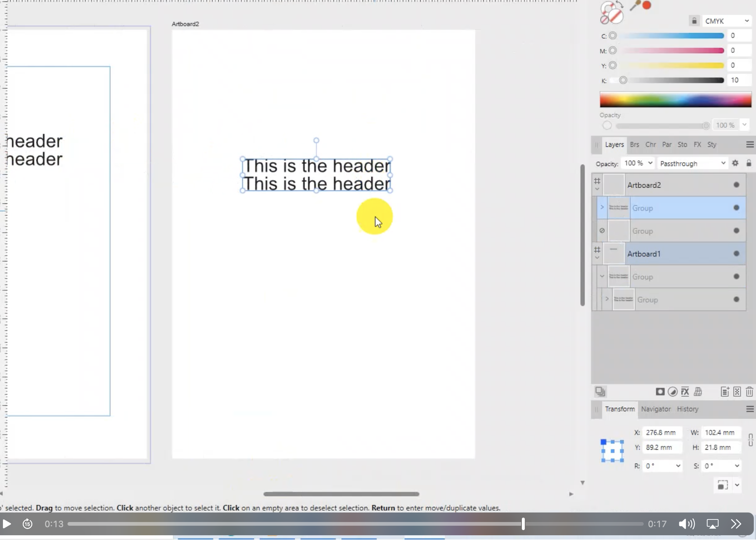
Task: Select the eyedropper color picker tool
Action: pos(635,6)
